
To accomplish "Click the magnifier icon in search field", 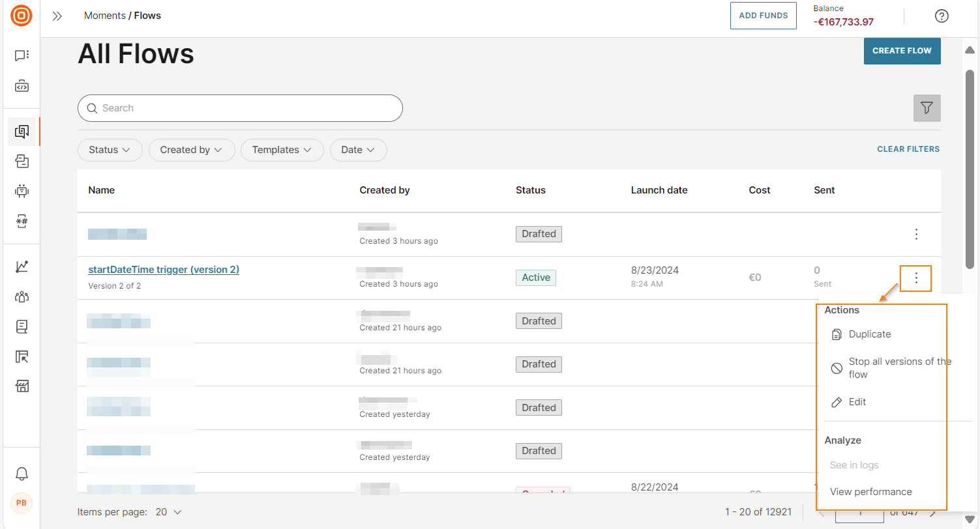I will click(91, 108).
